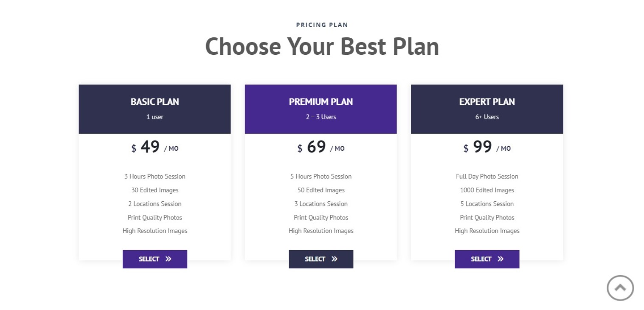Click the scroll-to-top arrow icon
This screenshot has height=310, width=644.
click(620, 288)
